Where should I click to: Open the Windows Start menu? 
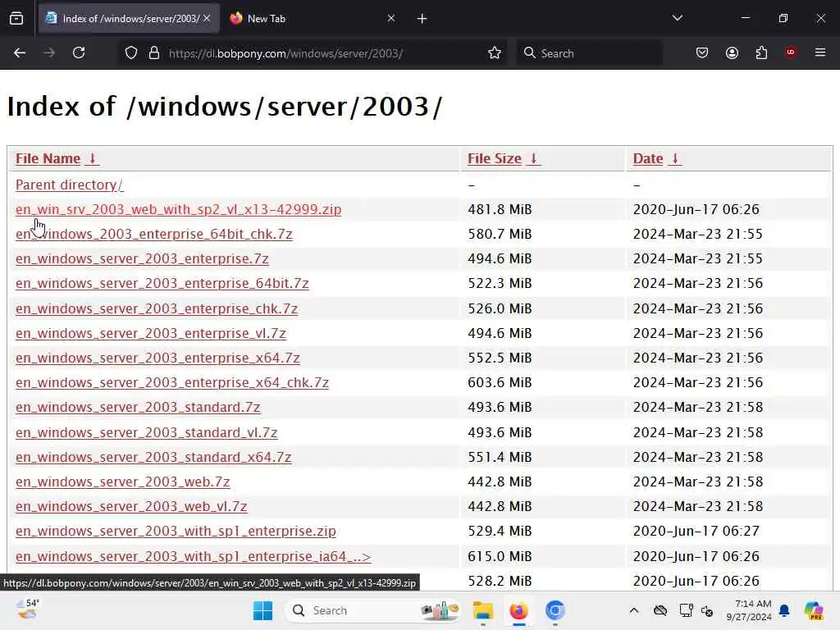[262, 610]
